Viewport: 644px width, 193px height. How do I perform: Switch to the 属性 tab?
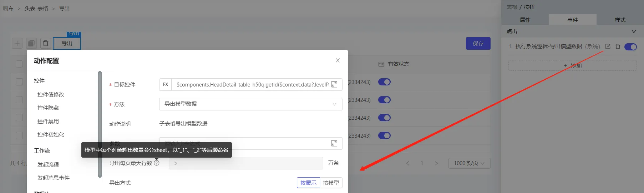pyautogui.click(x=525, y=20)
